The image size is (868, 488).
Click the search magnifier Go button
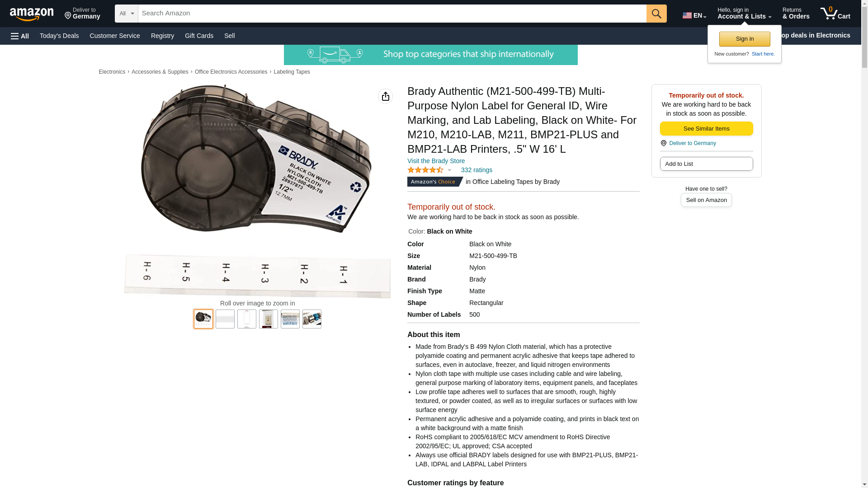(x=656, y=14)
